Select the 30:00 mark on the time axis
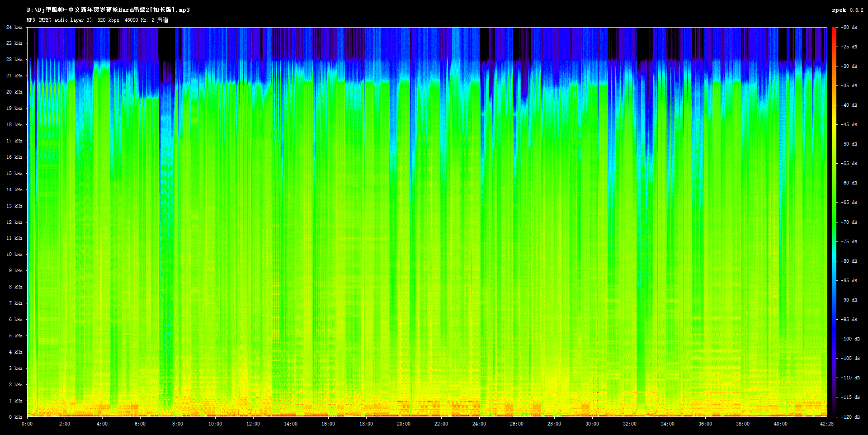Screen dimensions: 868x435 click(x=592, y=424)
